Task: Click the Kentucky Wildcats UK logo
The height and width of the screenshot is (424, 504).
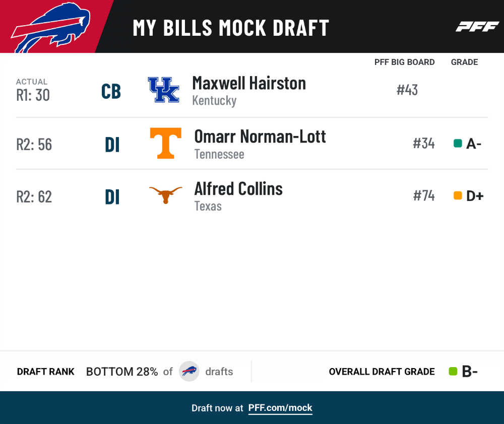Action: [164, 90]
